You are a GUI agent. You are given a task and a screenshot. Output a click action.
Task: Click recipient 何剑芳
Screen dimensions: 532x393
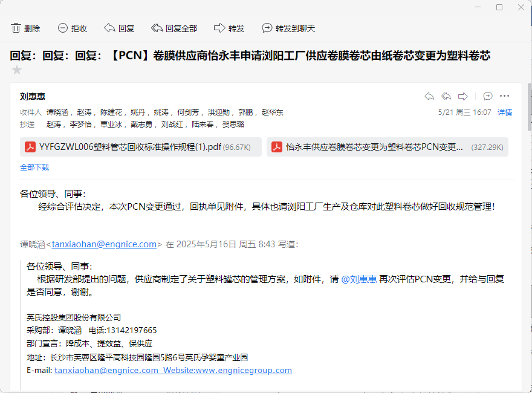[x=188, y=112]
